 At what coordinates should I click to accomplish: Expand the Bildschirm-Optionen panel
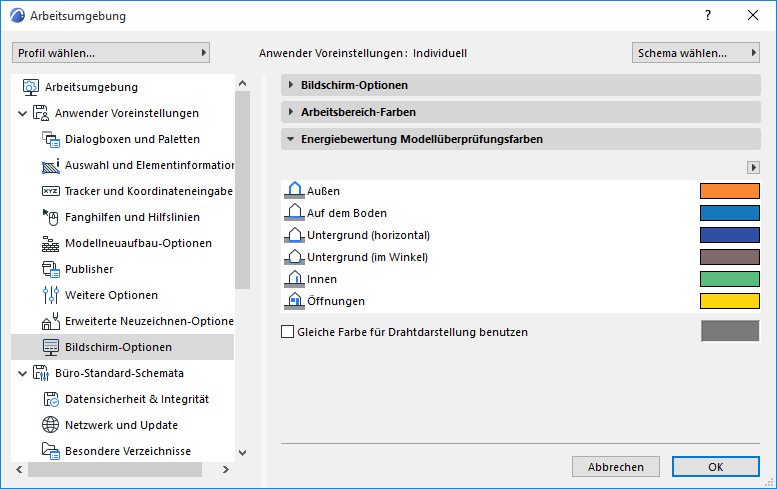click(291, 85)
